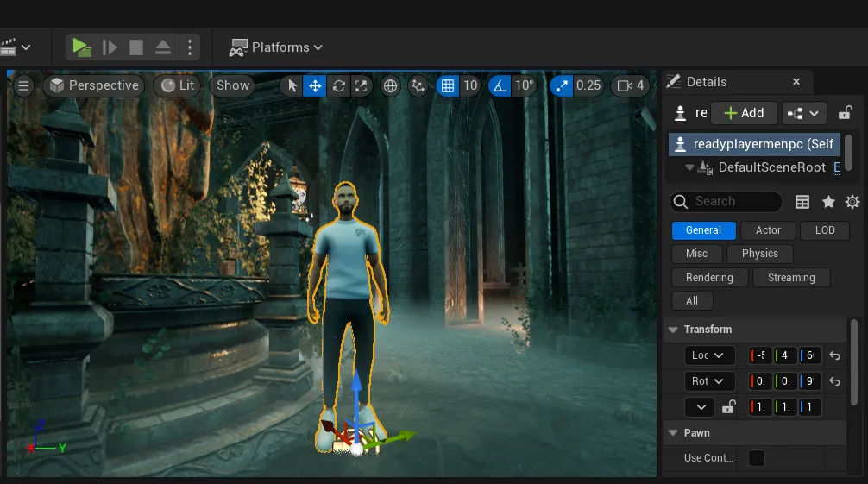The image size is (868, 484).
Task: Open Details settings gear icon
Action: pyautogui.click(x=852, y=202)
